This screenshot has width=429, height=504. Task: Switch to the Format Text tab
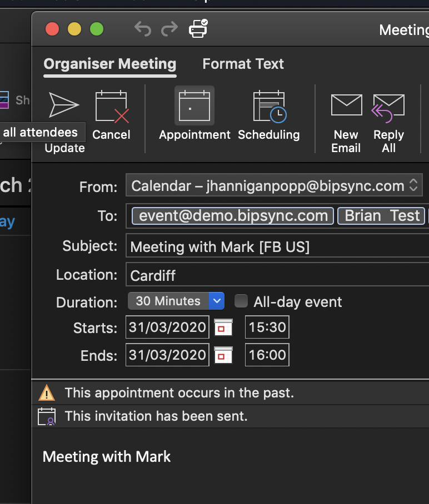point(243,64)
